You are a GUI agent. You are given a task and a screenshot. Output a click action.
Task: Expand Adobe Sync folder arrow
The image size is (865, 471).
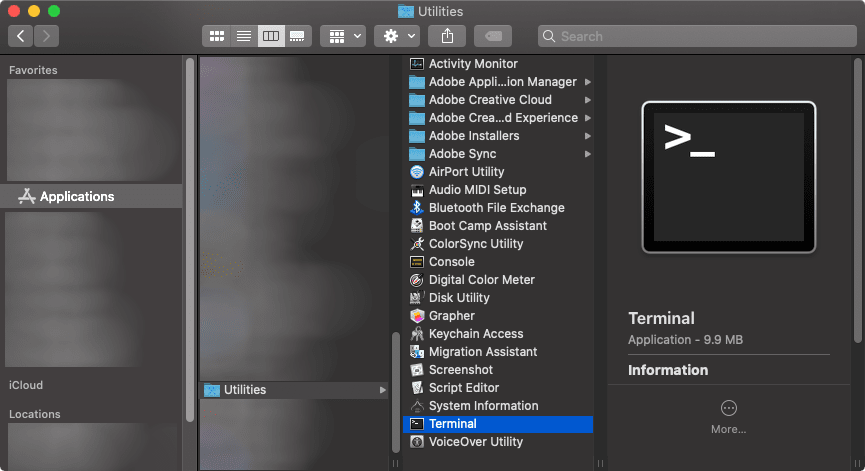[x=588, y=154]
